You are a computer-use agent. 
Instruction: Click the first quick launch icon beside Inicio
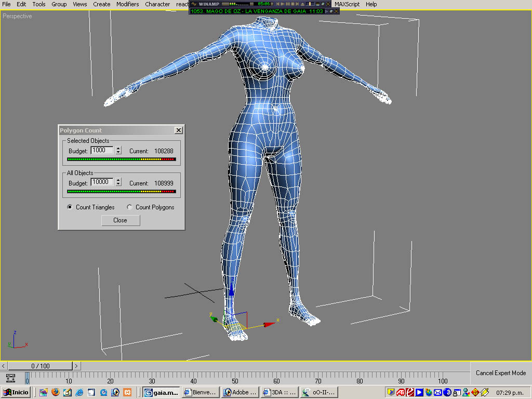click(x=44, y=392)
